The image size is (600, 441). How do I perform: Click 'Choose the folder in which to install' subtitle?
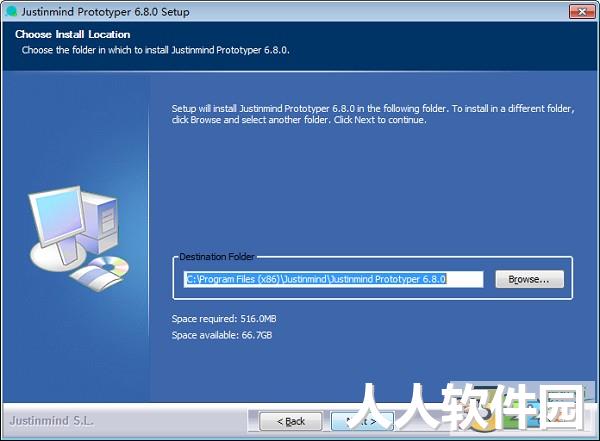tap(155, 50)
